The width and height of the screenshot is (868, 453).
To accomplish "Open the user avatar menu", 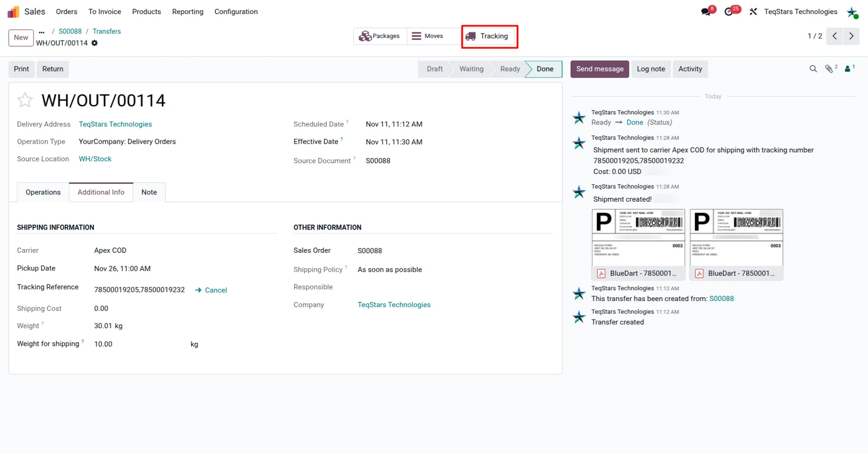I will 852,12.
